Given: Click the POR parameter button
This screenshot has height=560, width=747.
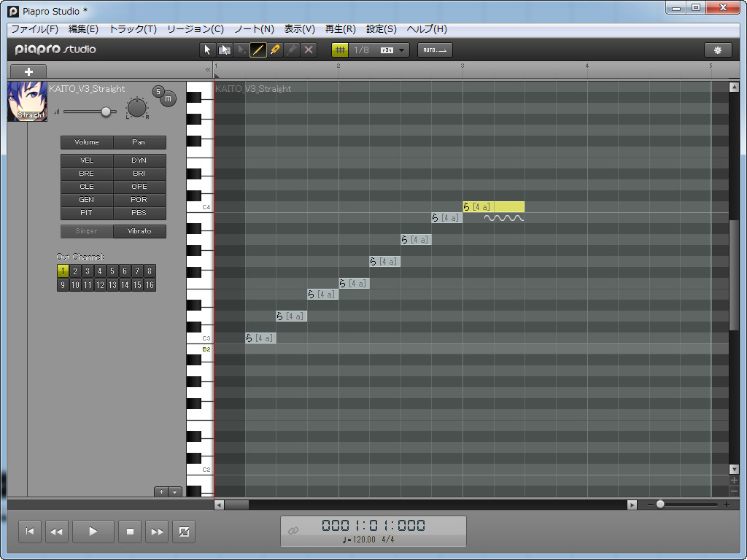Looking at the screenshot, I should 139,200.
